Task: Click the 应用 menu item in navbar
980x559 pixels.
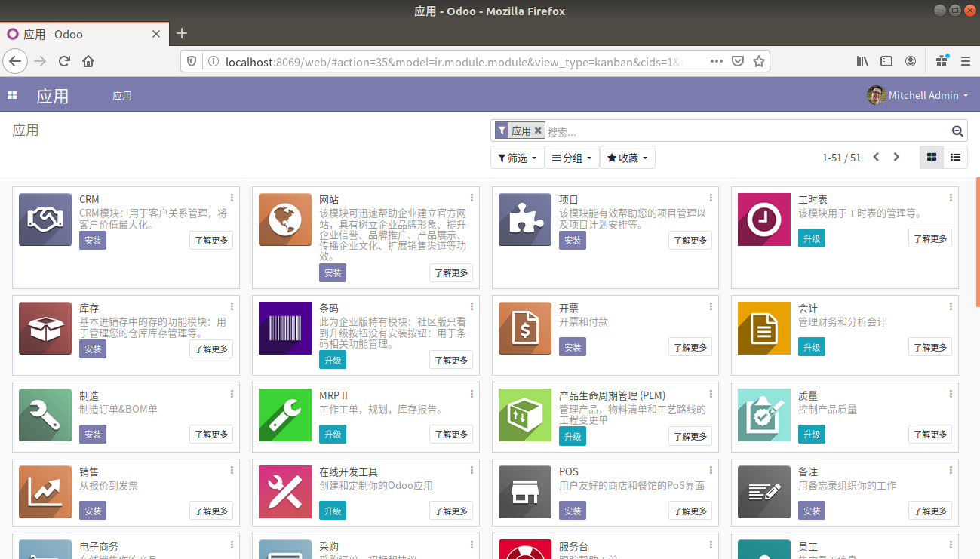Action: point(122,96)
